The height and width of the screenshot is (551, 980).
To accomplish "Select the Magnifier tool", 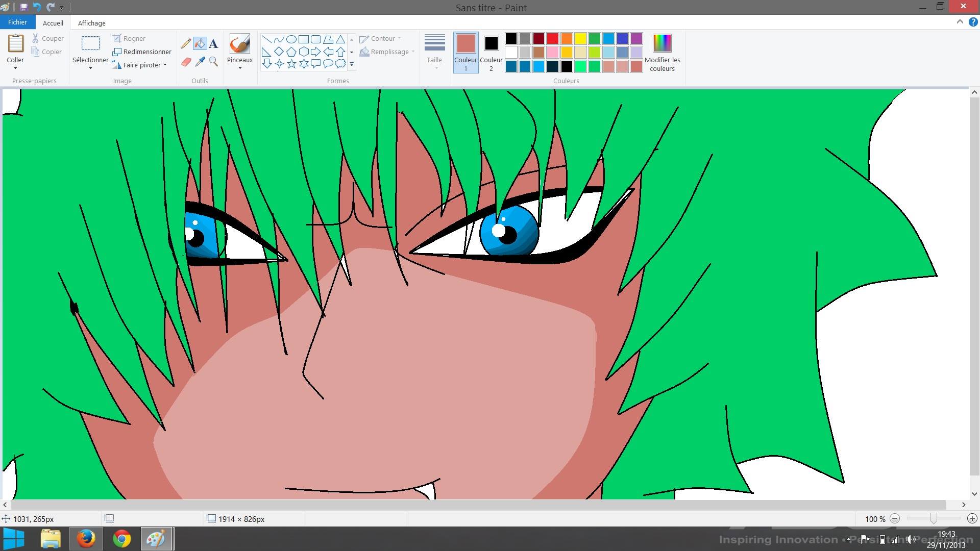I will 213,62.
